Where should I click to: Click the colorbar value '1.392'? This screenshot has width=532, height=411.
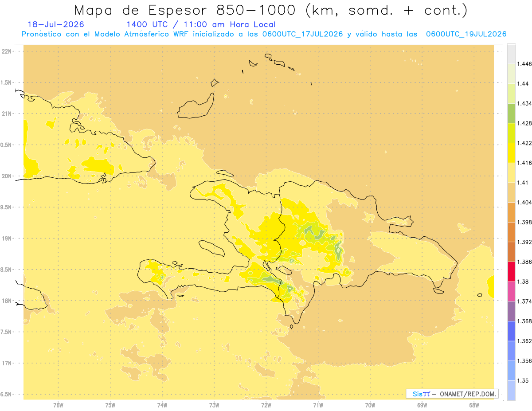pyautogui.click(x=524, y=242)
